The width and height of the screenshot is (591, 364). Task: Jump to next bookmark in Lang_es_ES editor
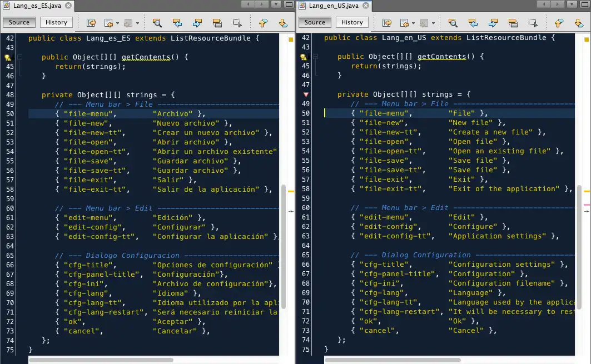[x=283, y=23]
